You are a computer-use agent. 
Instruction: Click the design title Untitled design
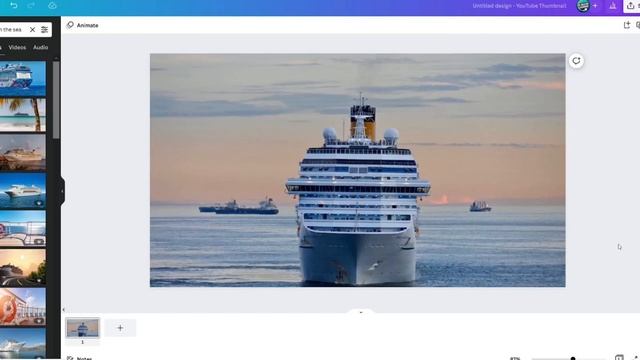[519, 6]
